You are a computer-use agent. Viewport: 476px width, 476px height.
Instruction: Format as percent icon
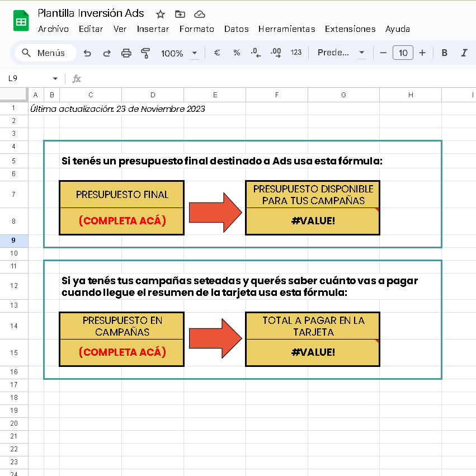click(x=237, y=53)
